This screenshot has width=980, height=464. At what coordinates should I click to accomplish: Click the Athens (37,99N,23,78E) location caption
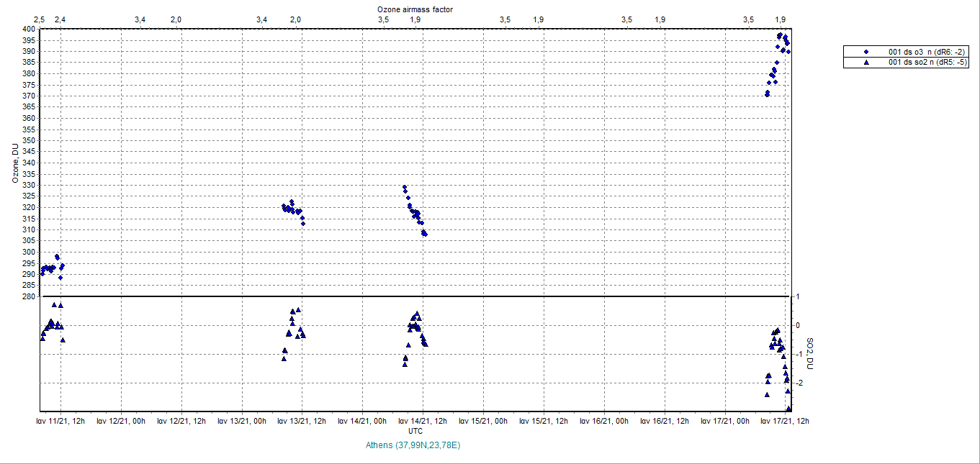[x=413, y=445]
